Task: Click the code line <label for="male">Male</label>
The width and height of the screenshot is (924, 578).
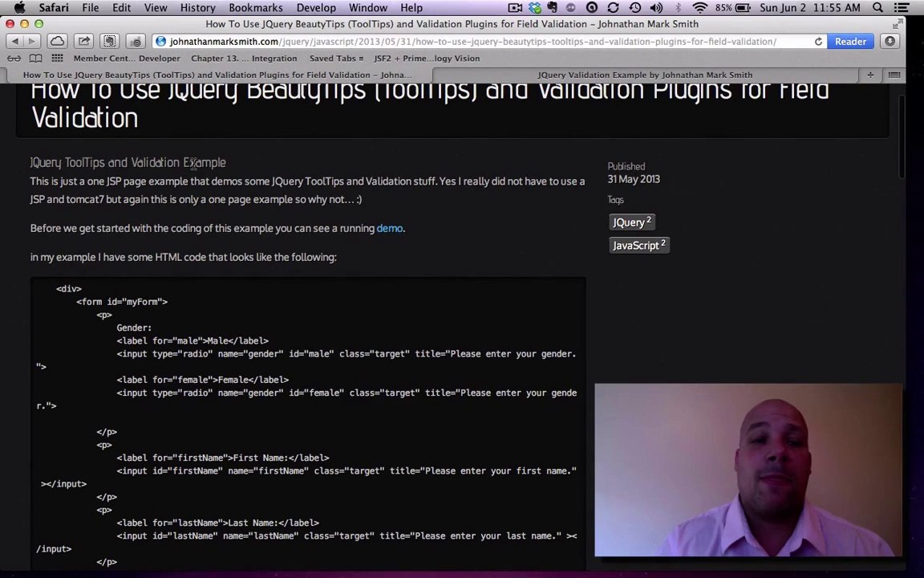Action: pyautogui.click(x=192, y=341)
